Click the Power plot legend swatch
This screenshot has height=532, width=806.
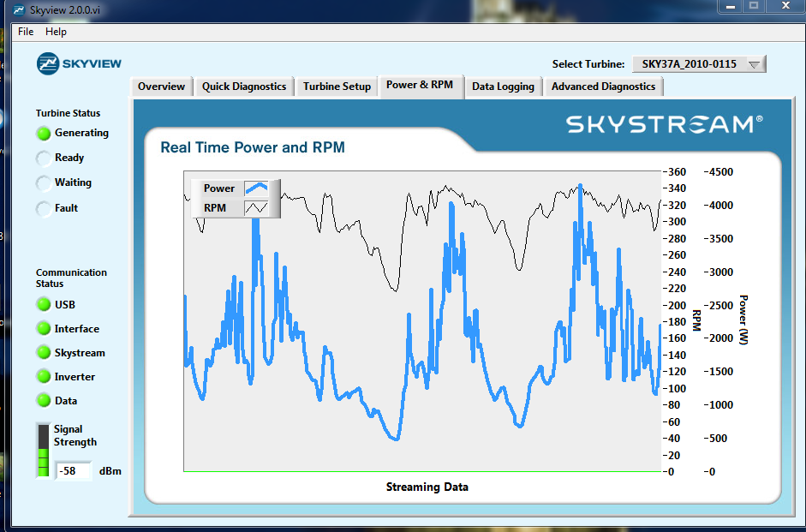click(x=256, y=188)
